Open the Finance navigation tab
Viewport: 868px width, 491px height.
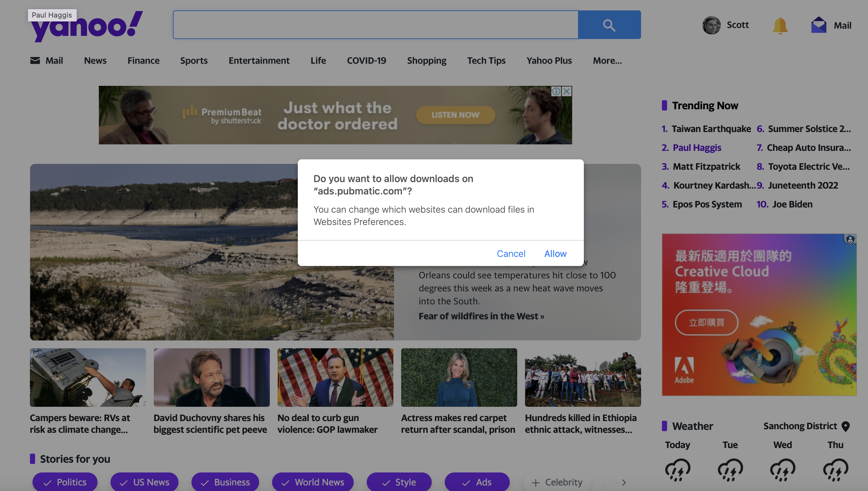pos(143,61)
